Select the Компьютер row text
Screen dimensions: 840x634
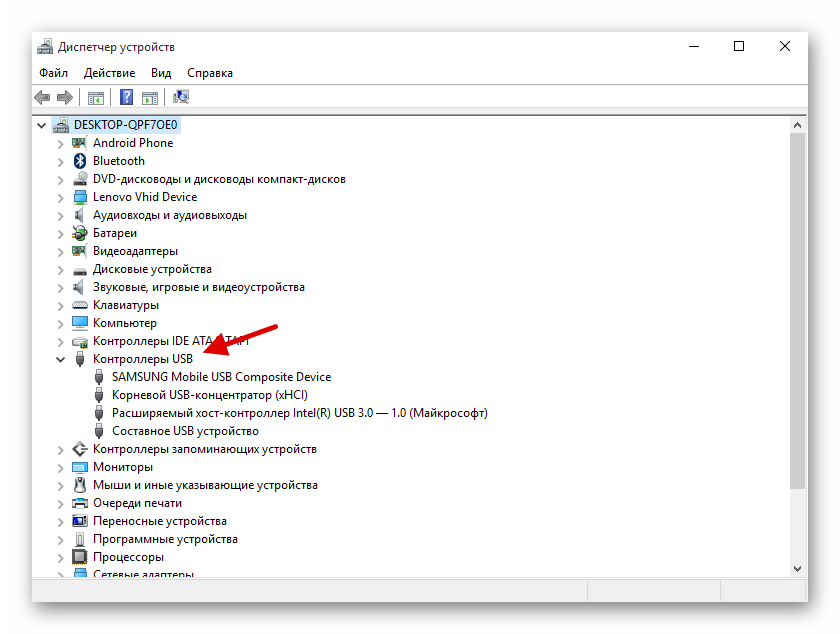pos(125,323)
